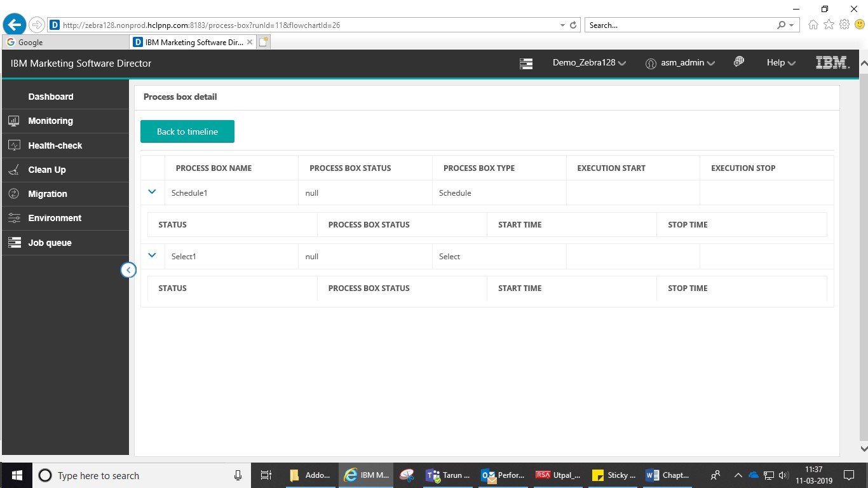This screenshot has height=488, width=868.
Task: Click the PROCESS BOX TYPE column header
Action: coord(479,168)
